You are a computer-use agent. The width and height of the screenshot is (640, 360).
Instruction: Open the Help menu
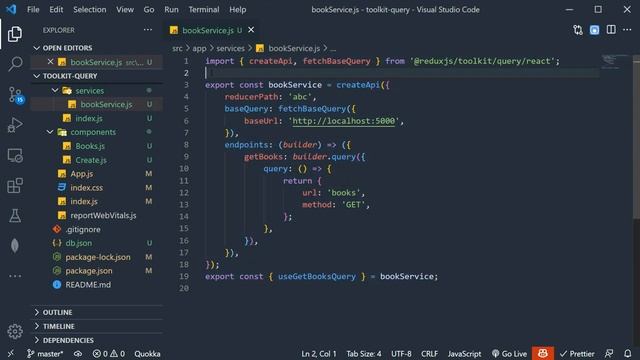click(237, 9)
